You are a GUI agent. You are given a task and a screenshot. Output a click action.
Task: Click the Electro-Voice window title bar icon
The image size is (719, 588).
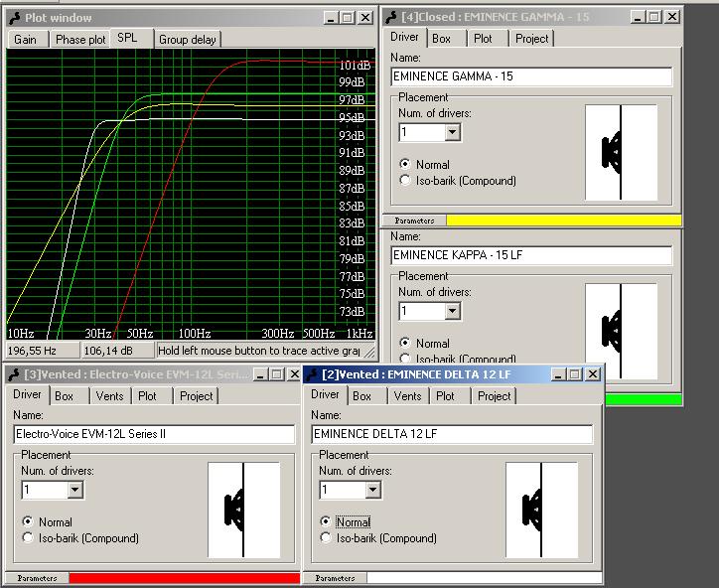(x=14, y=374)
